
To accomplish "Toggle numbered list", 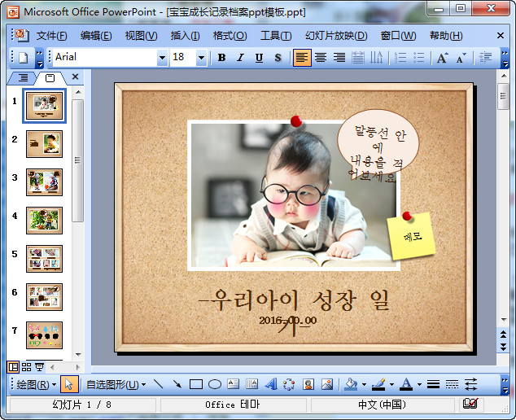I will pyautogui.click(x=400, y=58).
